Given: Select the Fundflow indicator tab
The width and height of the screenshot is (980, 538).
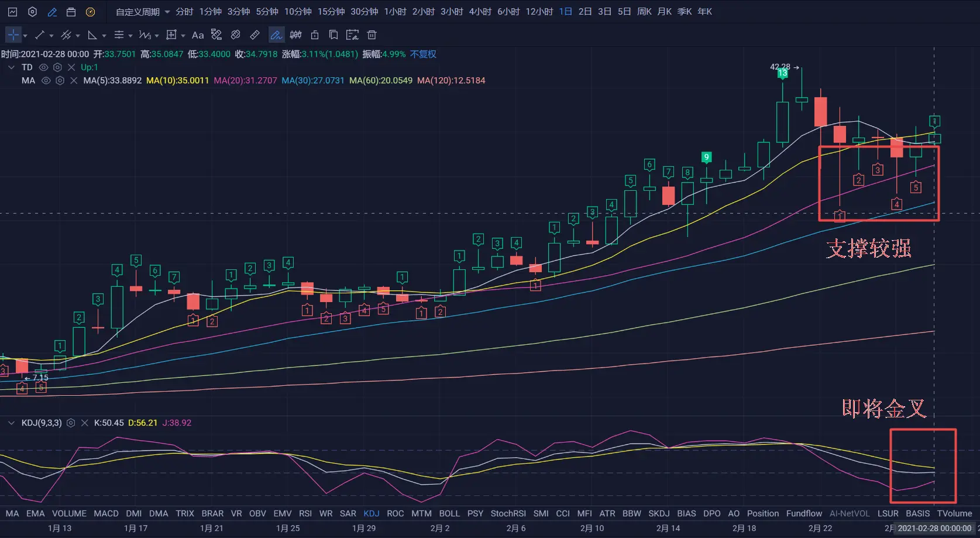Looking at the screenshot, I should [804, 513].
